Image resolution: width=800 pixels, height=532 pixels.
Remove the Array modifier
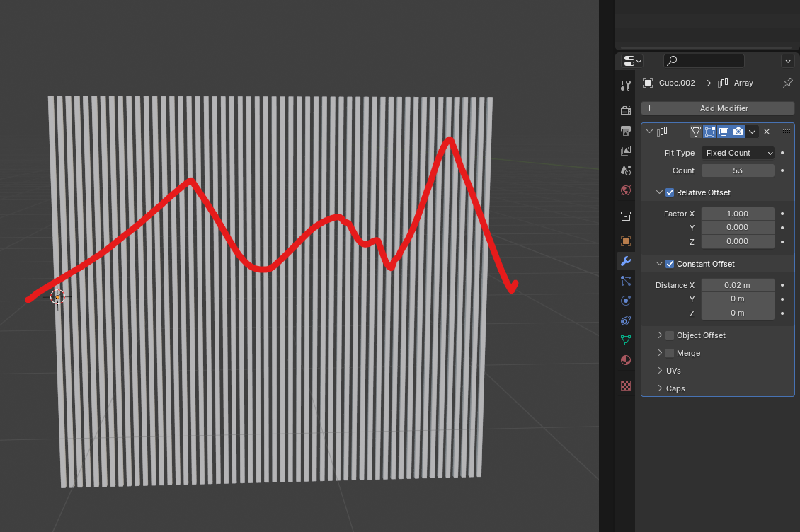pos(766,132)
